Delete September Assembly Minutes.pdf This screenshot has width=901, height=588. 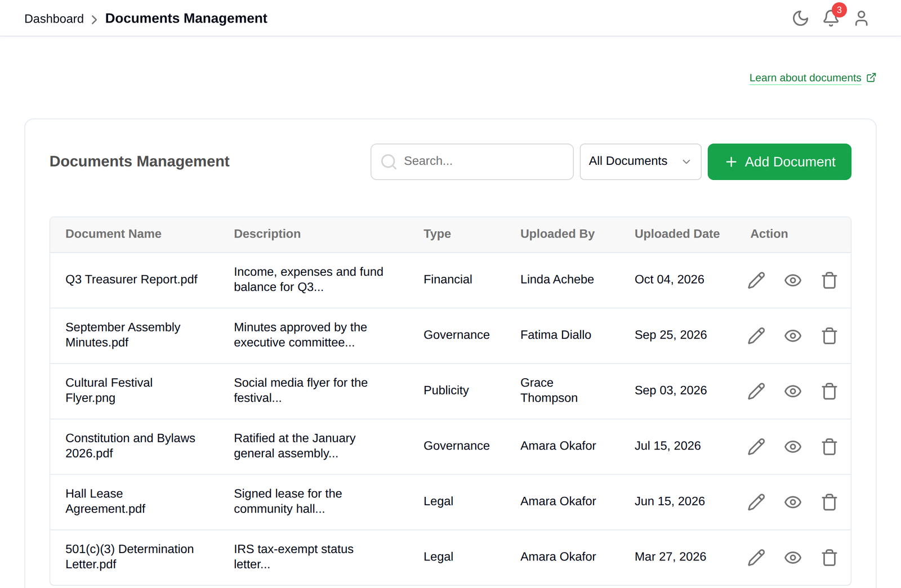(829, 336)
